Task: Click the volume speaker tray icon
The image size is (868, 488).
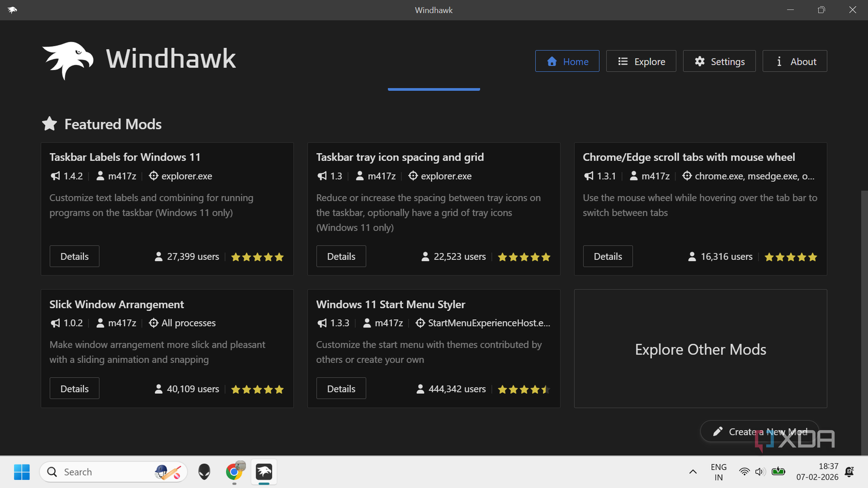Action: [760, 472]
